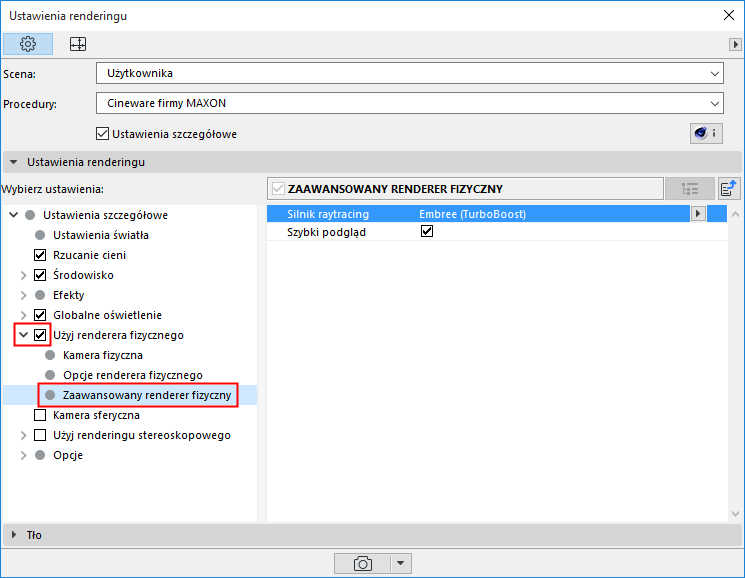Click the panel flyout arrow at top right
745x578 pixels.
coord(735,45)
